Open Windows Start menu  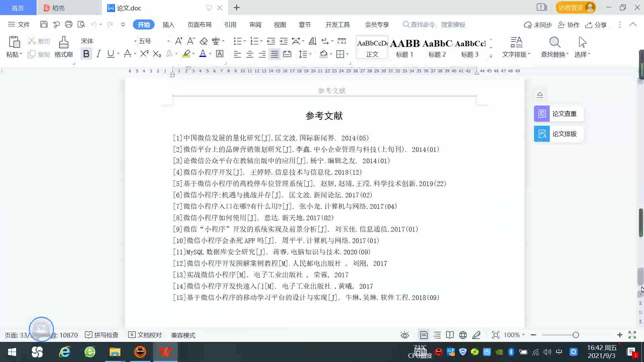pyautogui.click(x=12, y=352)
